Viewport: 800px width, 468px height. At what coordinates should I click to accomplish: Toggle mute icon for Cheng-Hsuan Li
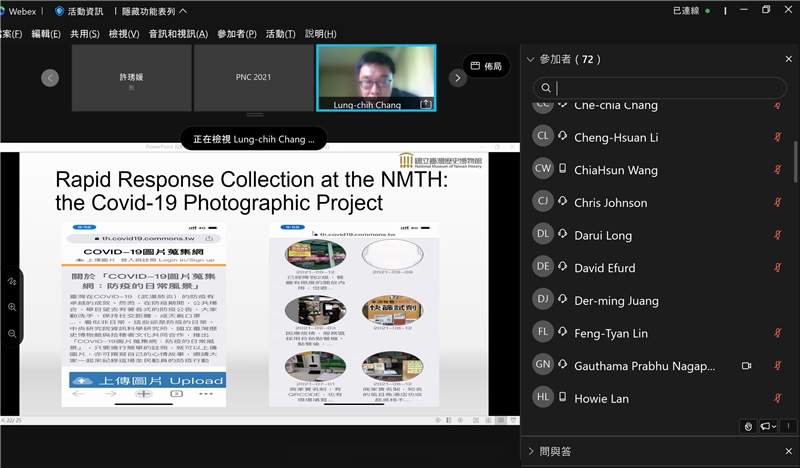778,137
